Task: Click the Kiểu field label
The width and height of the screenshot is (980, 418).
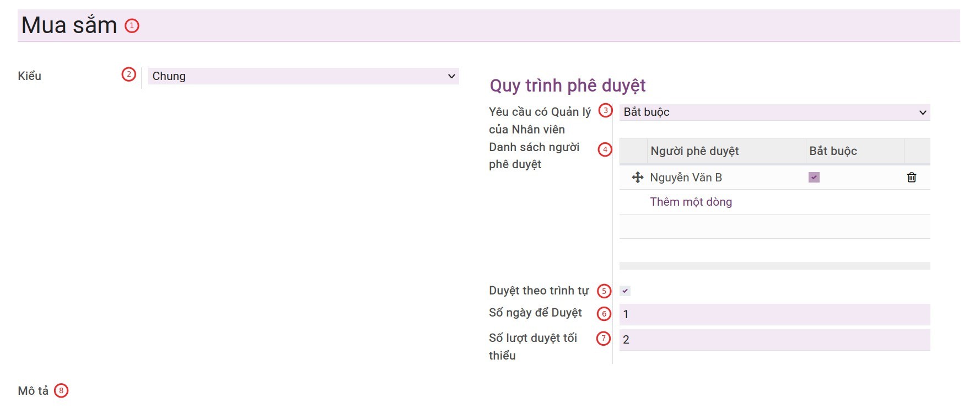Action: pos(30,76)
